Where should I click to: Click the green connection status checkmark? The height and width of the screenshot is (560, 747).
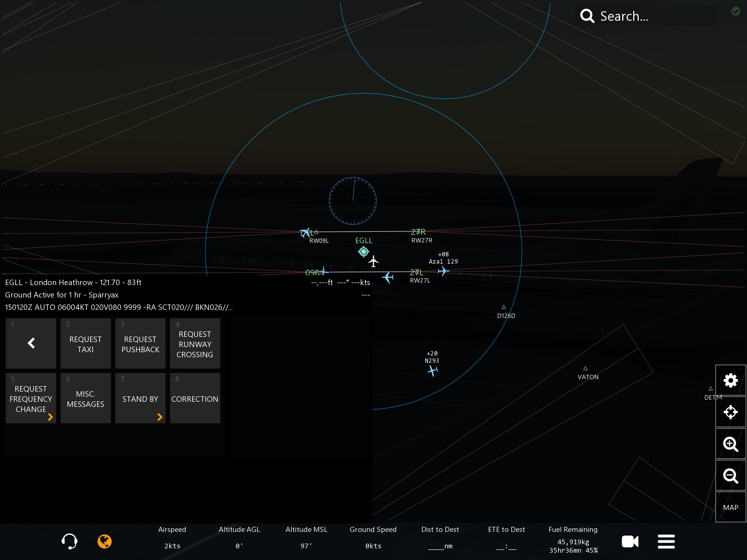click(736, 11)
